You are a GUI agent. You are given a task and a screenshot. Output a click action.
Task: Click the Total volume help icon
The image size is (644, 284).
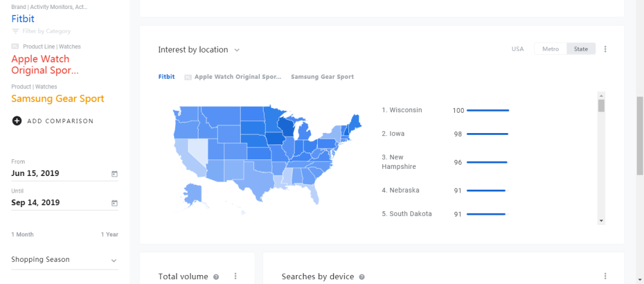[216, 277]
